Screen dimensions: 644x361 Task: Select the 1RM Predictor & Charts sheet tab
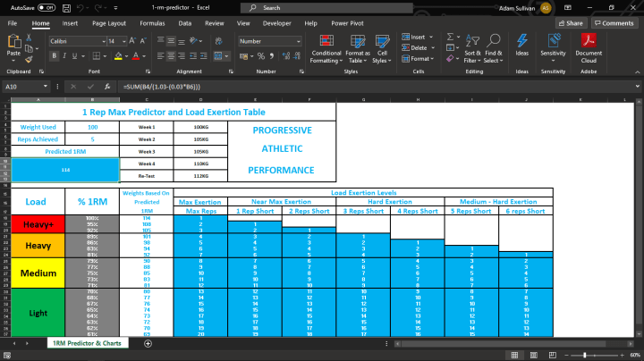[x=87, y=343]
